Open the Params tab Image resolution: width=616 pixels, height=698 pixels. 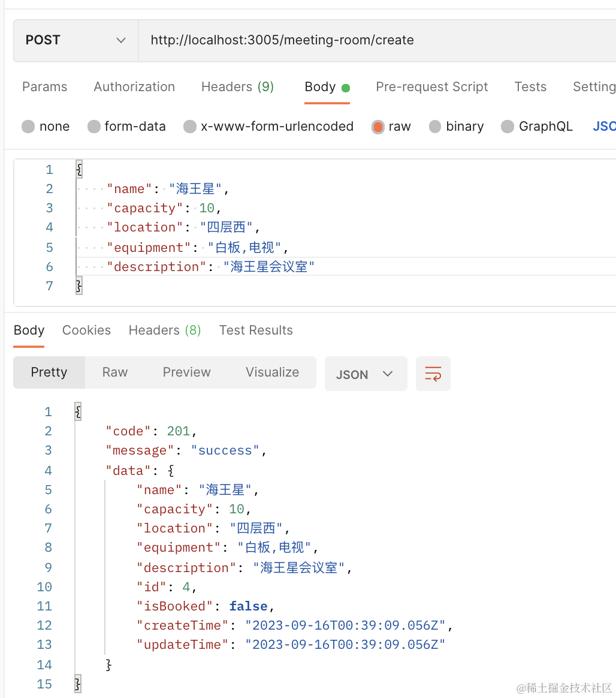pos(44,87)
